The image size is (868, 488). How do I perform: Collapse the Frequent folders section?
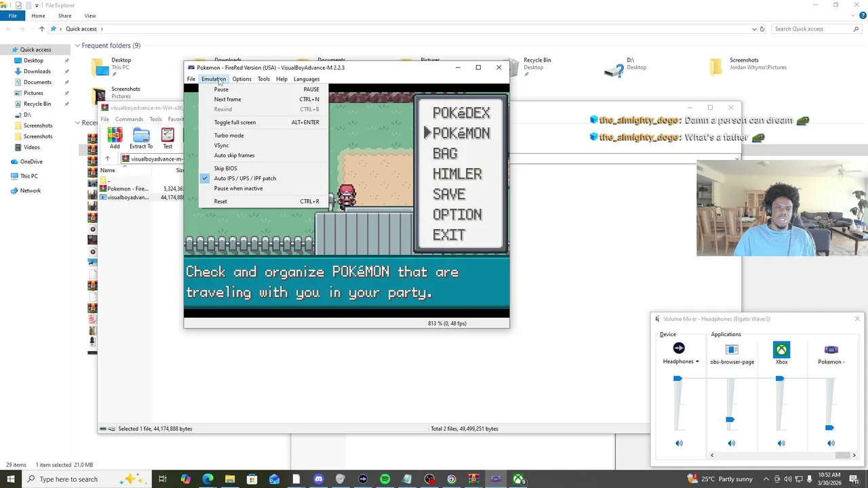tap(77, 45)
